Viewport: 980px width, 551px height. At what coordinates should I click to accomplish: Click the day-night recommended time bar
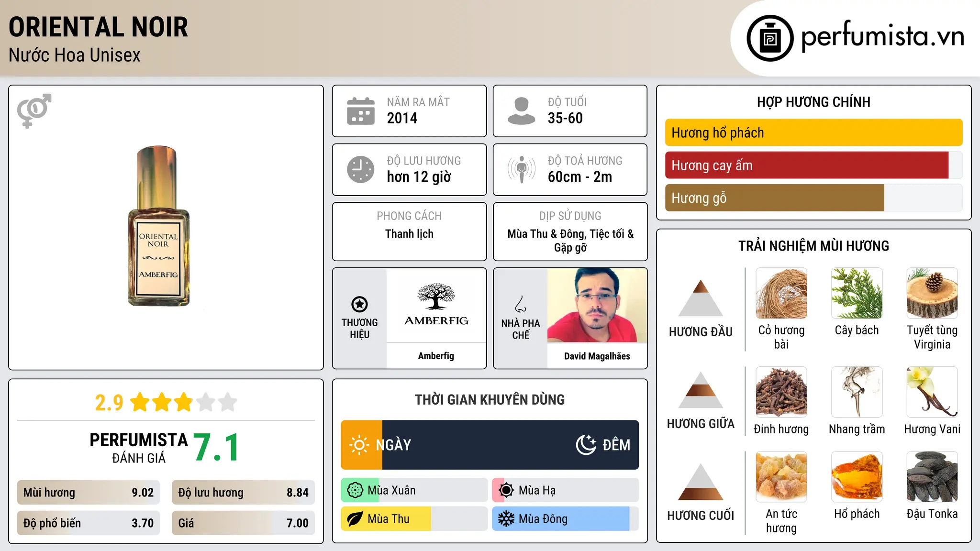click(x=490, y=445)
